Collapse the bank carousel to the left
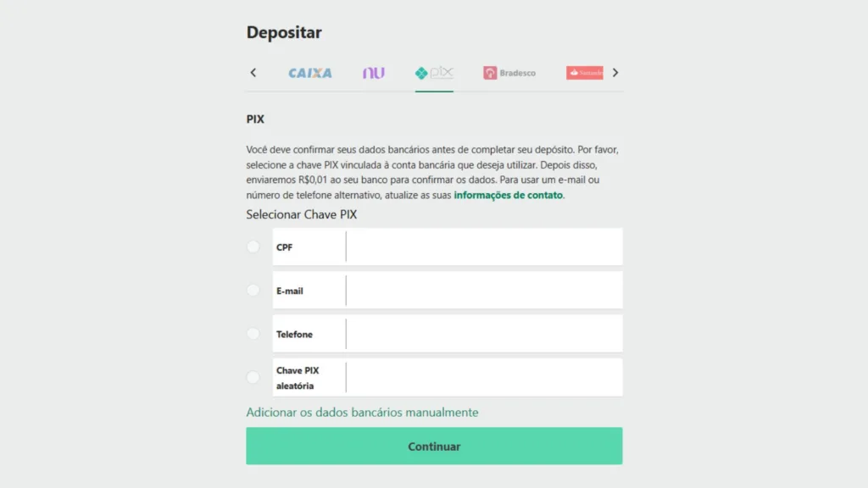The image size is (868, 488). tap(253, 73)
